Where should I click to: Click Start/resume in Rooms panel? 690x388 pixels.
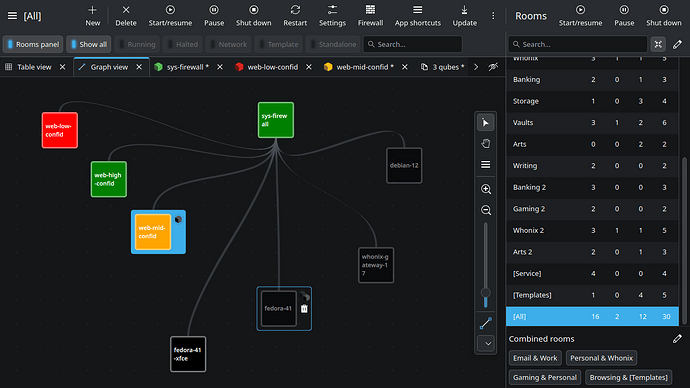click(x=580, y=16)
